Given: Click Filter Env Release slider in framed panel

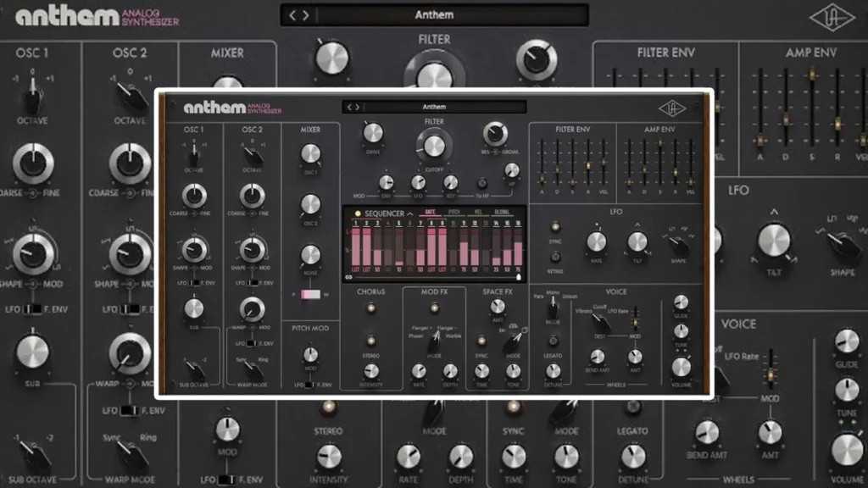Looking at the screenshot, I should click(x=588, y=164).
